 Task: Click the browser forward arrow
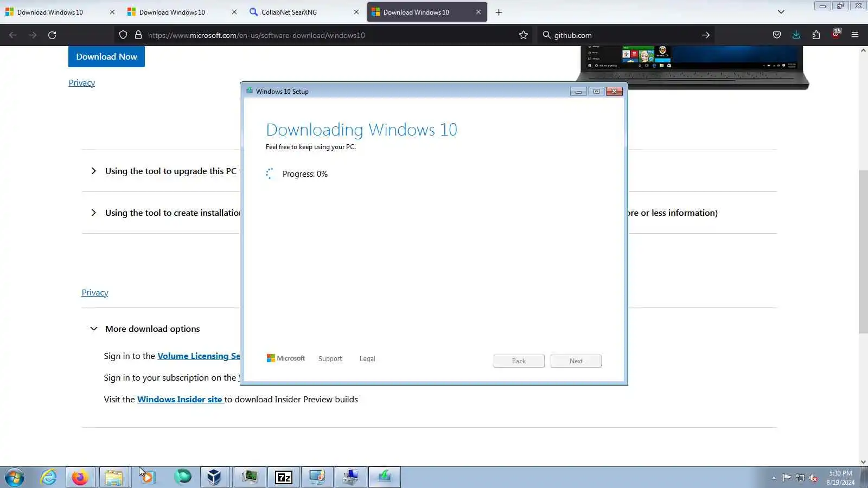point(33,35)
